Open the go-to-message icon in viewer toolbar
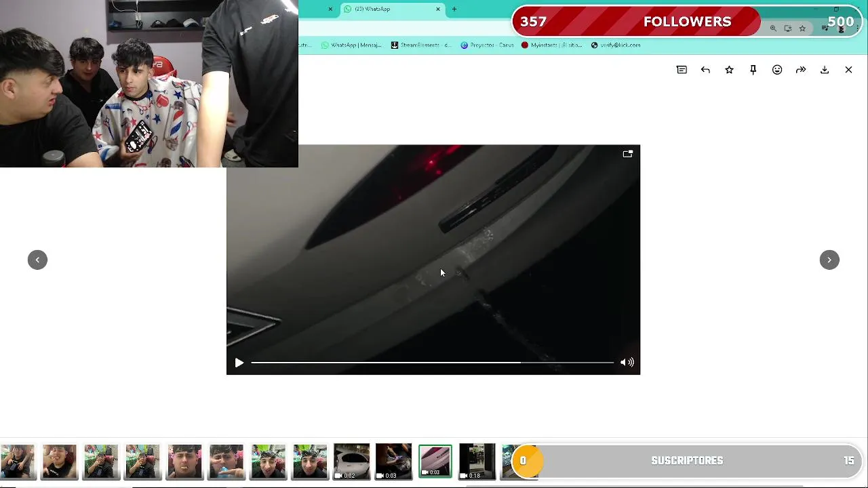This screenshot has width=868, height=488. coord(682,70)
